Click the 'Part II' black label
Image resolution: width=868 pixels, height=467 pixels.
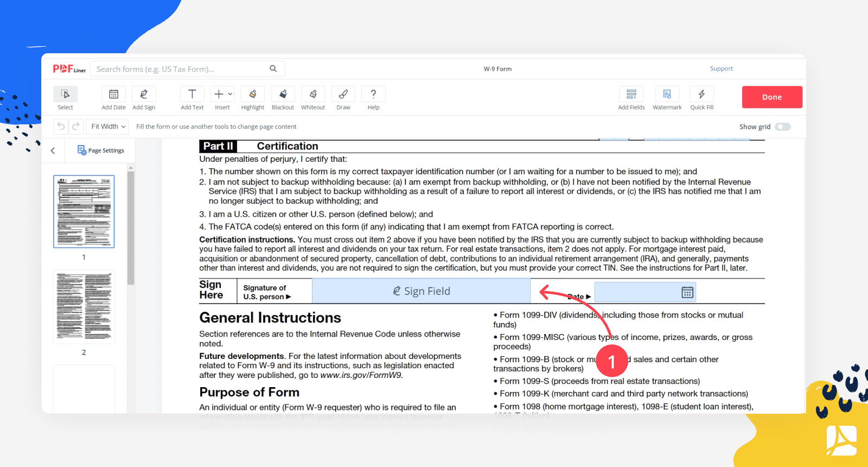pos(218,146)
